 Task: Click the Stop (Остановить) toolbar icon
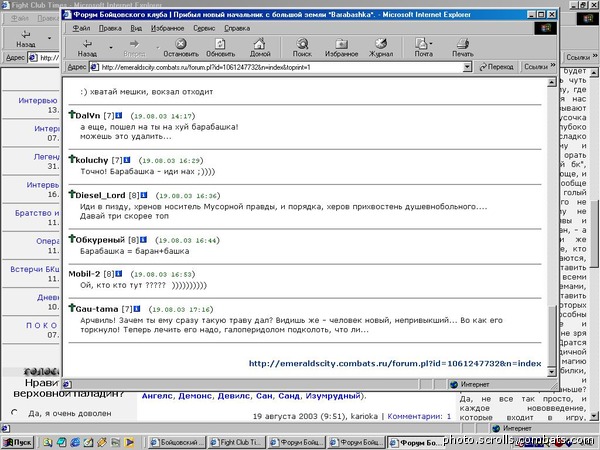click(x=181, y=48)
